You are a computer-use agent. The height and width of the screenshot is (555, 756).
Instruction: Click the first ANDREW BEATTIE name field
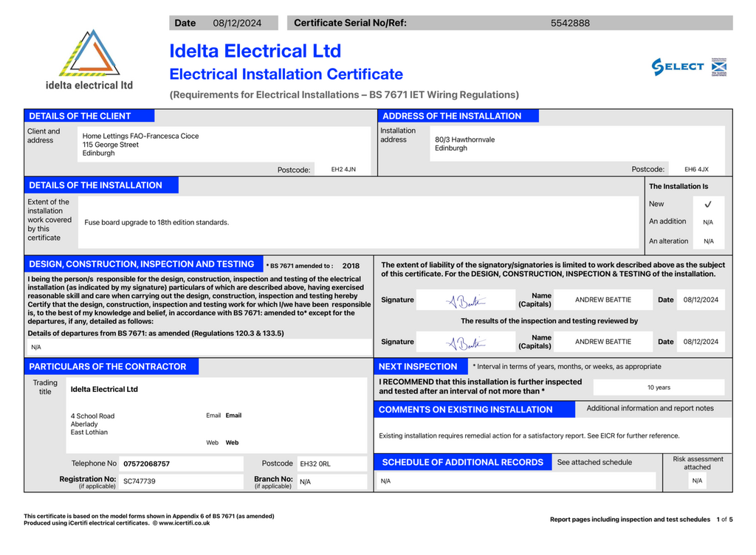[x=602, y=300]
